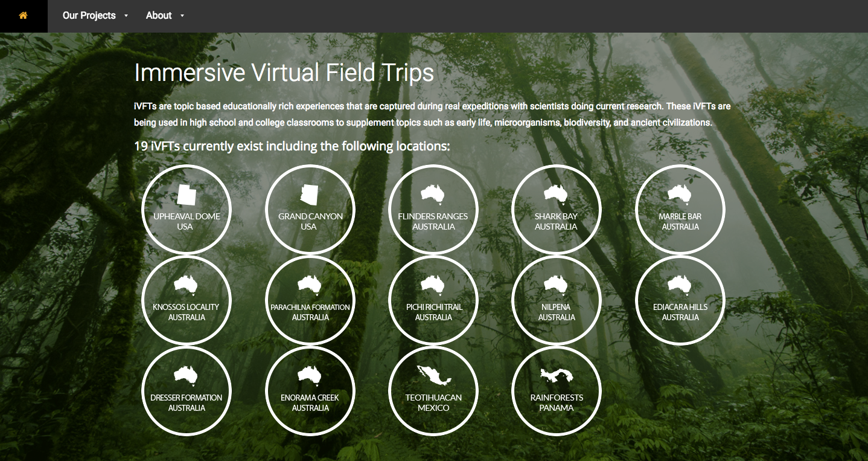The image size is (868, 461).
Task: Expand the Our Projects dropdown arrow
Action: 126,16
